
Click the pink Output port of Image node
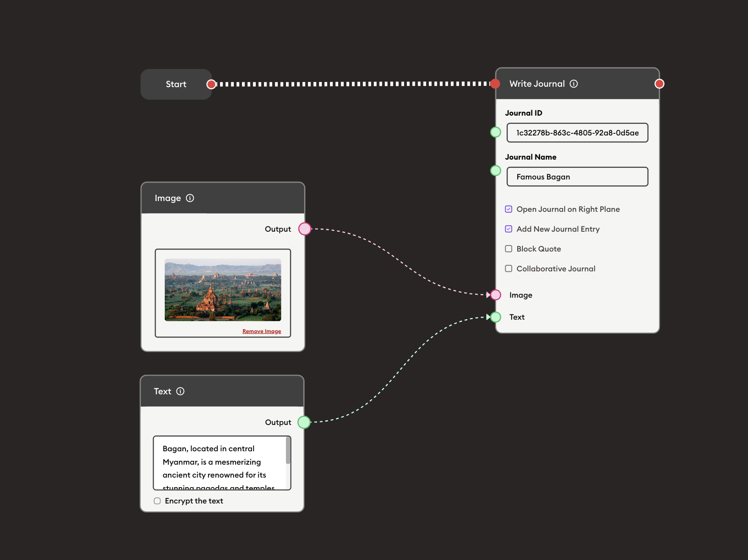[x=305, y=229]
